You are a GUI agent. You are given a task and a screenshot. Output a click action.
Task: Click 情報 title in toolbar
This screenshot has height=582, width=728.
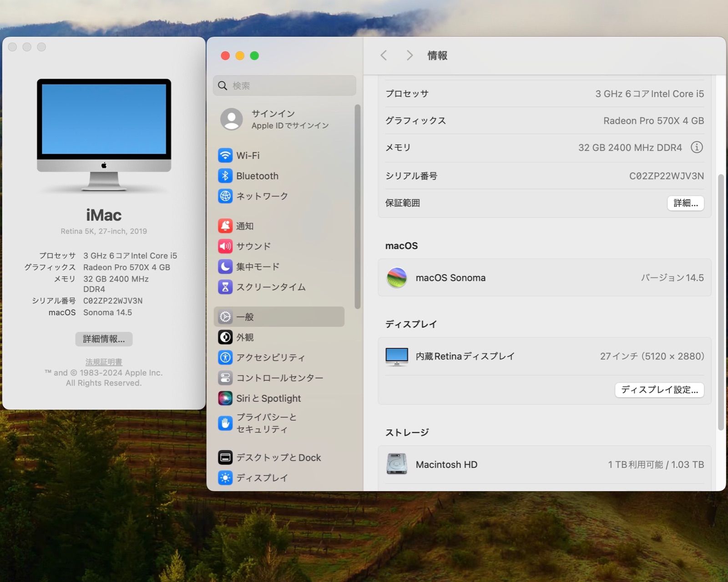click(x=437, y=56)
